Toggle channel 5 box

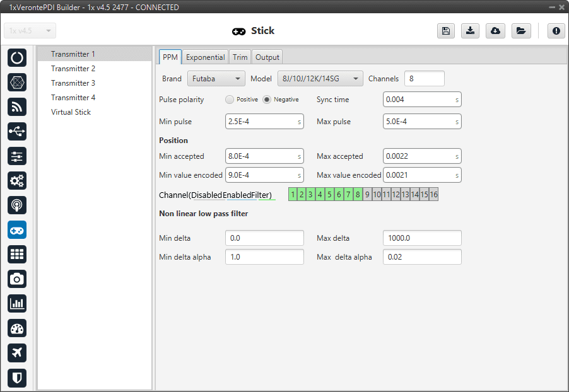[x=329, y=194]
